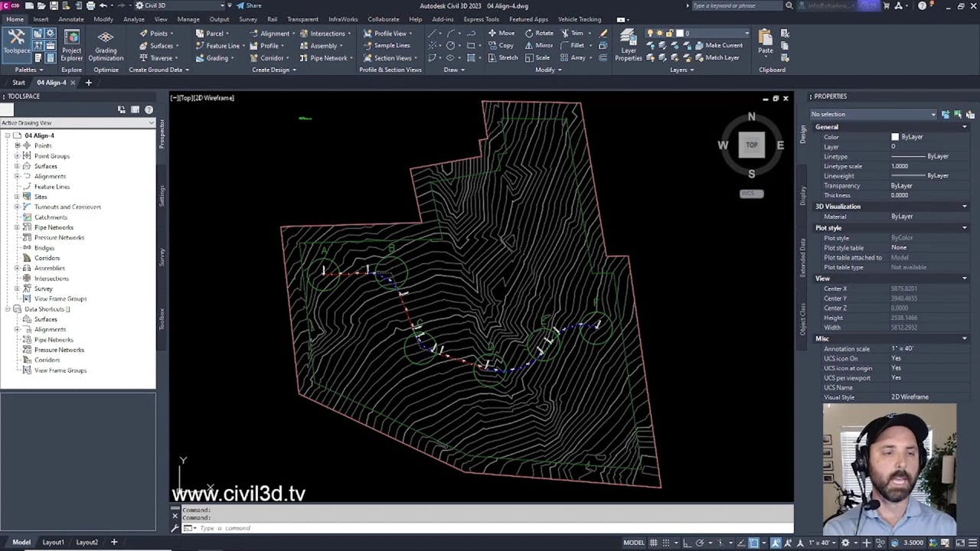Switch to the Annotate ribbon tab
This screenshot has height=551, width=980.
tap(70, 19)
